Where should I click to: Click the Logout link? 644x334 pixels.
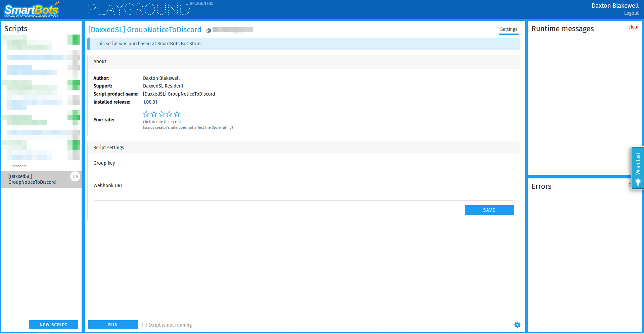point(631,13)
